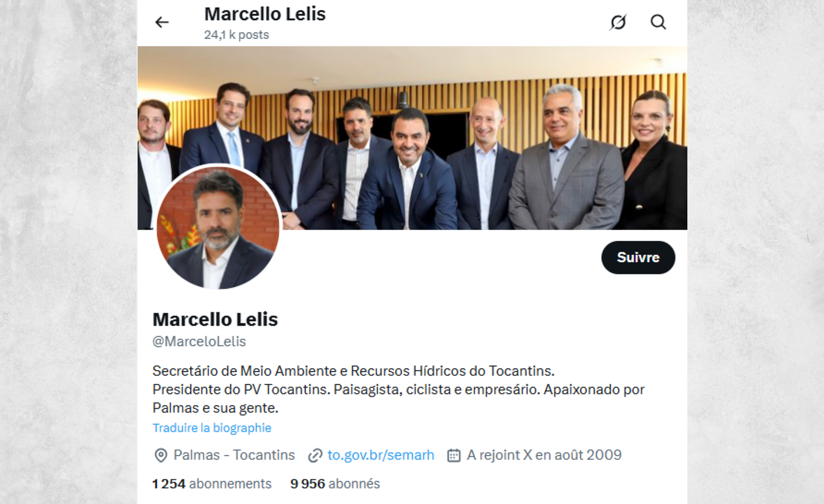This screenshot has height=504, width=824.
Task: Open the search magnifier icon
Action: 658,22
